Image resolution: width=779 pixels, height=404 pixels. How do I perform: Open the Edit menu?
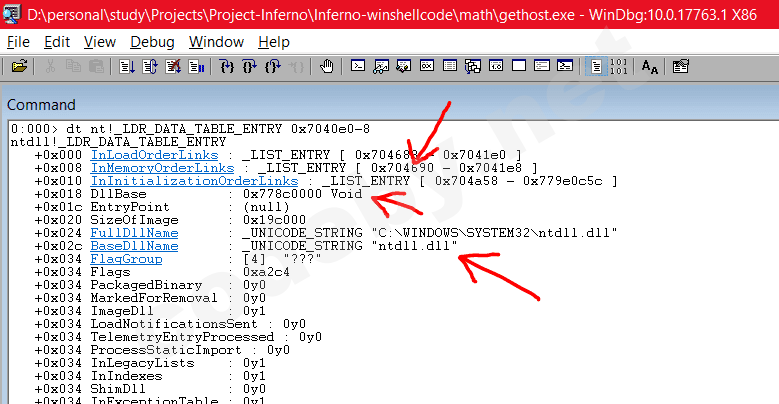point(57,42)
